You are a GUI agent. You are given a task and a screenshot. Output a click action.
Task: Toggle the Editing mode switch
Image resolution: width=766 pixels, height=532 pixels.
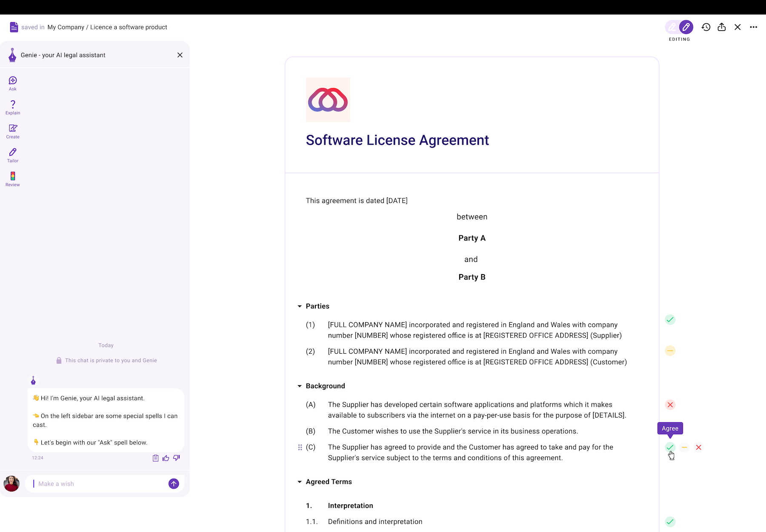click(x=679, y=27)
